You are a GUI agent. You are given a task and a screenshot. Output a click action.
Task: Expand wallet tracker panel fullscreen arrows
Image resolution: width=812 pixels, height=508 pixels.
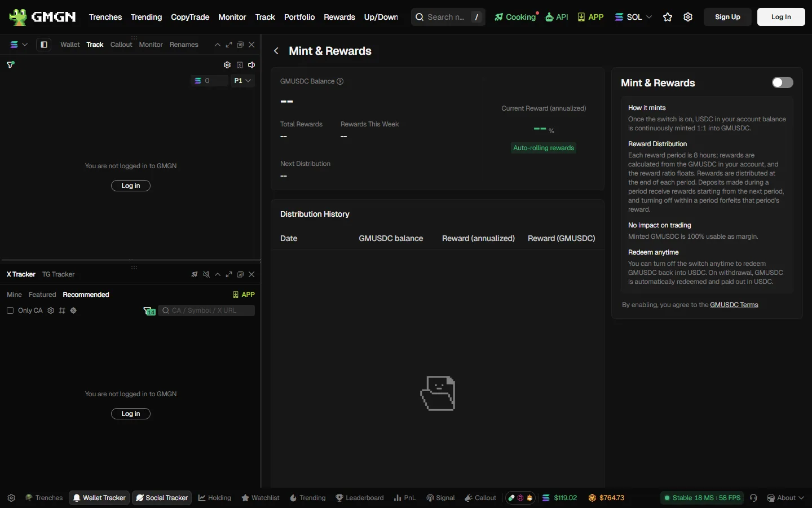tap(229, 45)
